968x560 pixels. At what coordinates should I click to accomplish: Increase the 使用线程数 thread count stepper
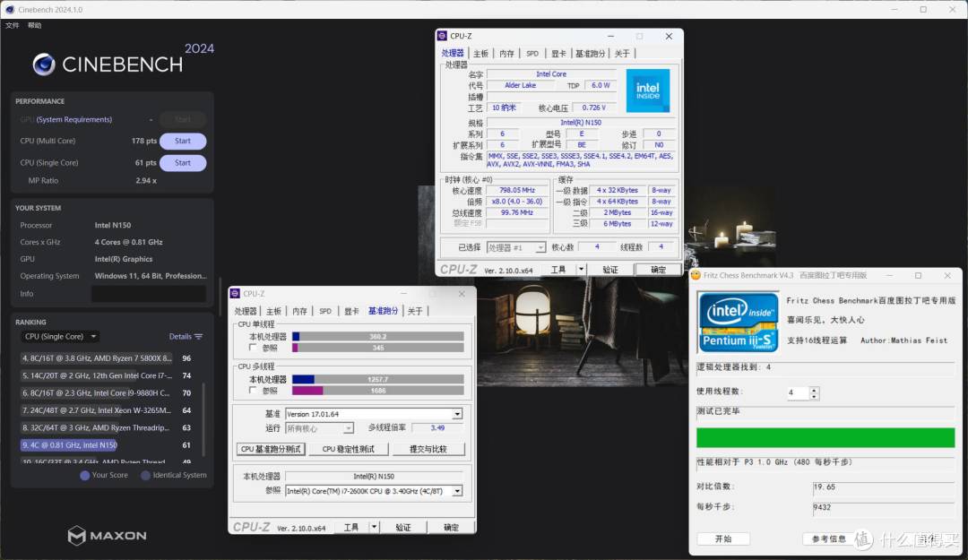pos(815,389)
